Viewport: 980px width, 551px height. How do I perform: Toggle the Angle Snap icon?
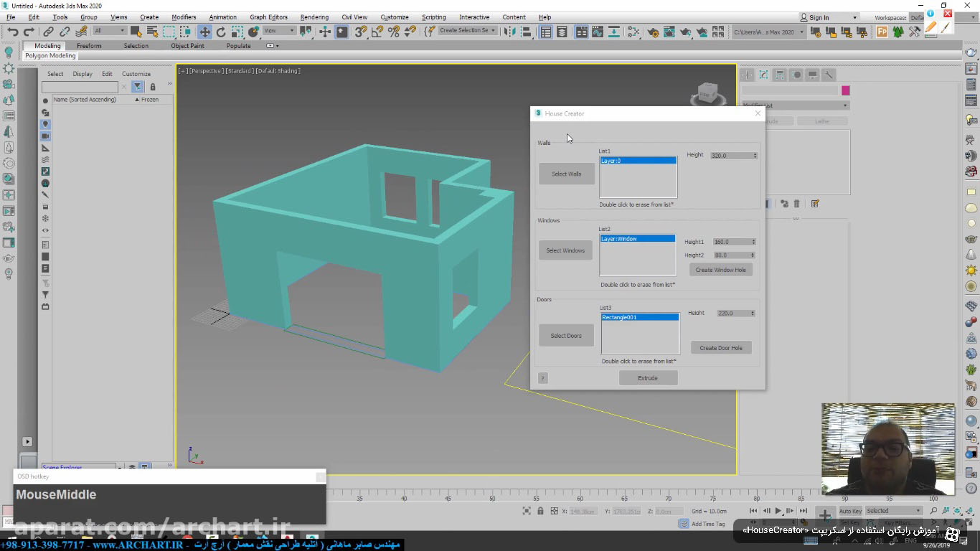click(377, 32)
